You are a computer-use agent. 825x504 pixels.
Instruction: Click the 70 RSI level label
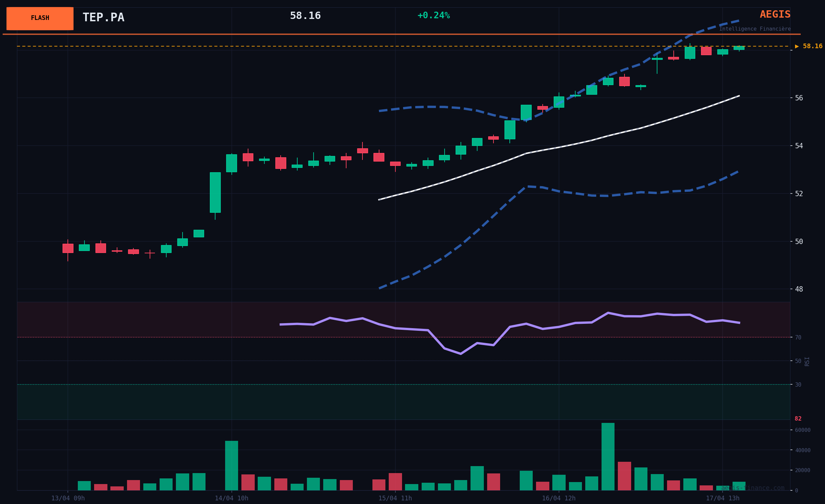(x=798, y=337)
